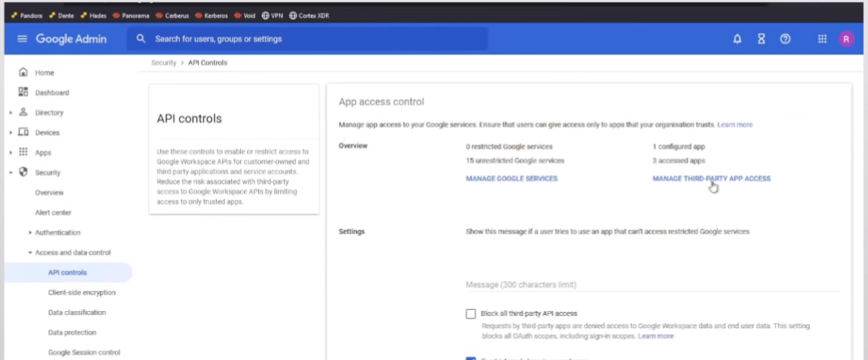The image size is (868, 360).
Task: Click the Devices icon in sidebar
Action: [23, 132]
